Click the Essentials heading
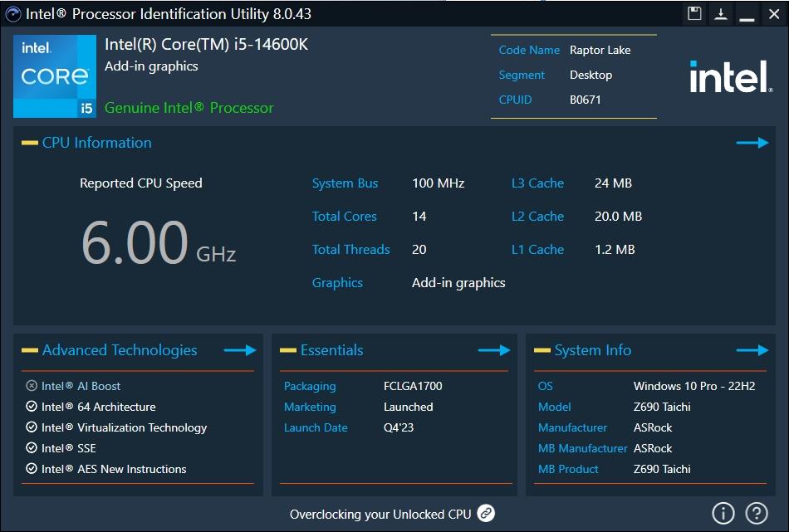 331,350
